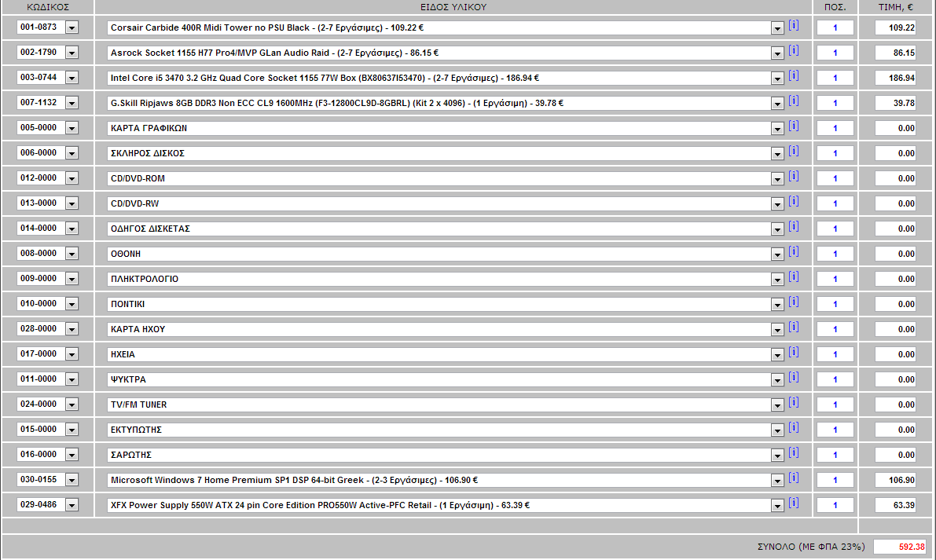
Task: Open the ΚΑΡΤΑ ΗΧΟΥ item dropdown
Action: (777, 329)
